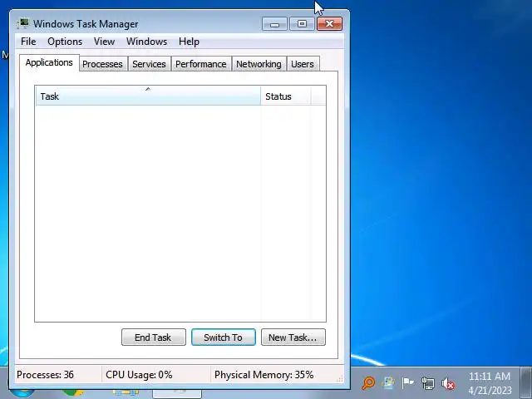Switch to the Networking tab
The image size is (532, 399).
click(x=259, y=64)
